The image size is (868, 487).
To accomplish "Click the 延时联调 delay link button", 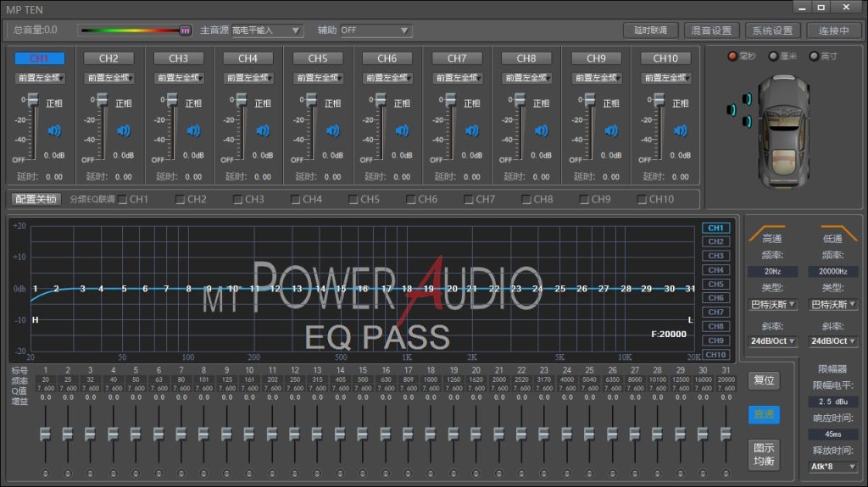I will click(650, 30).
